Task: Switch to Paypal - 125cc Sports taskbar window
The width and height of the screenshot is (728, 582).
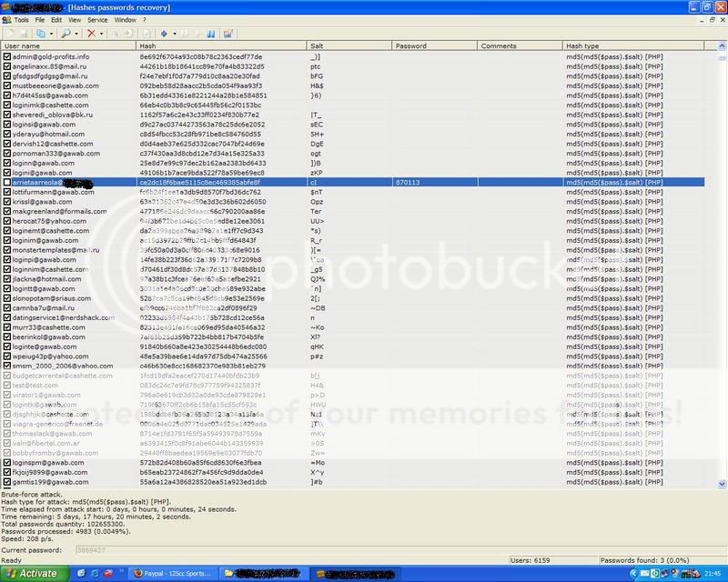Action: click(173, 574)
